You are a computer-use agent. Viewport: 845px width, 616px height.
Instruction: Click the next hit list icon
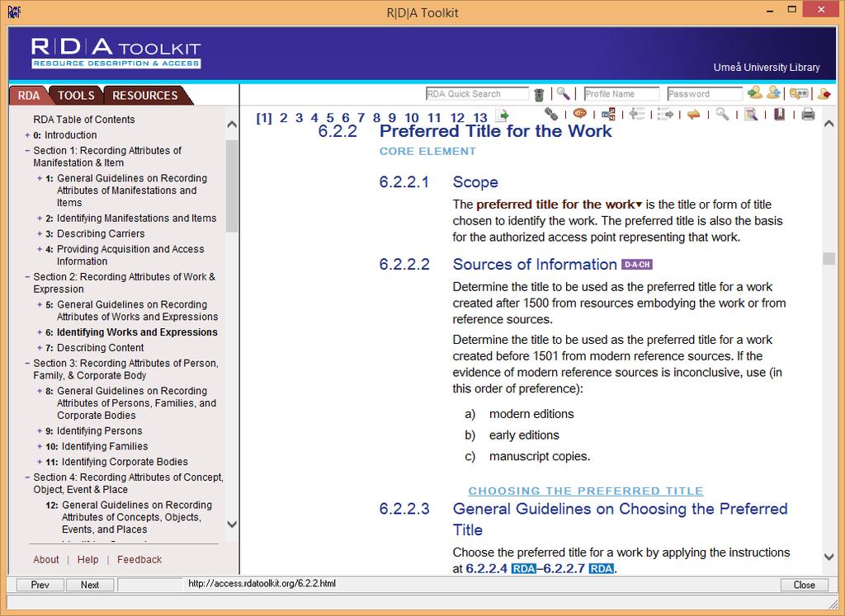coord(666,114)
